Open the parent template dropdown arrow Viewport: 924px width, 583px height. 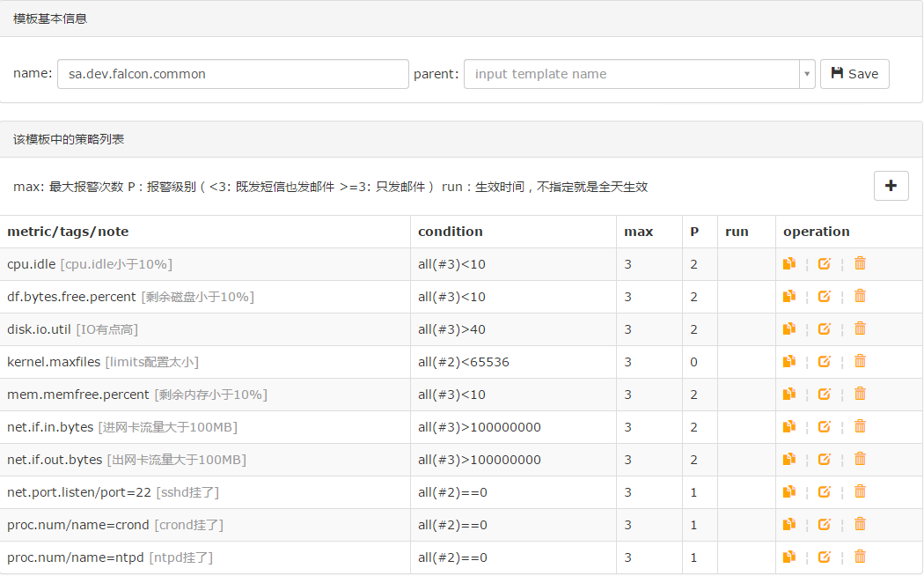807,74
